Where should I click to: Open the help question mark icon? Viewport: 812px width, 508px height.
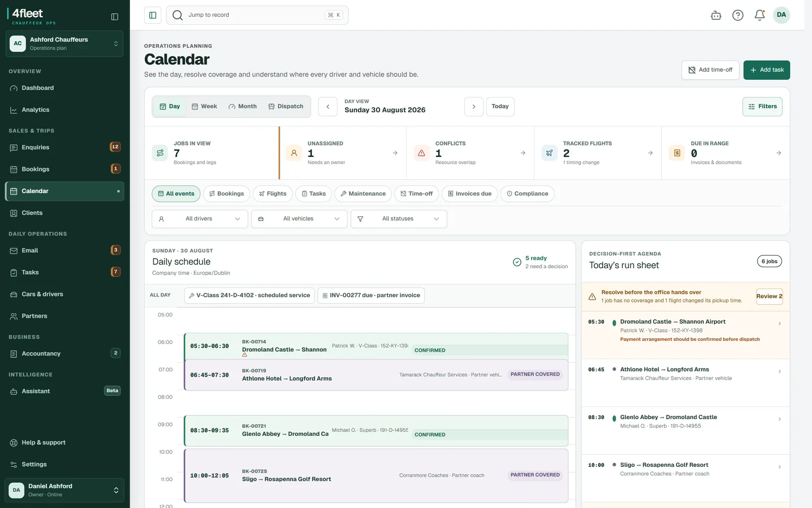(x=738, y=15)
